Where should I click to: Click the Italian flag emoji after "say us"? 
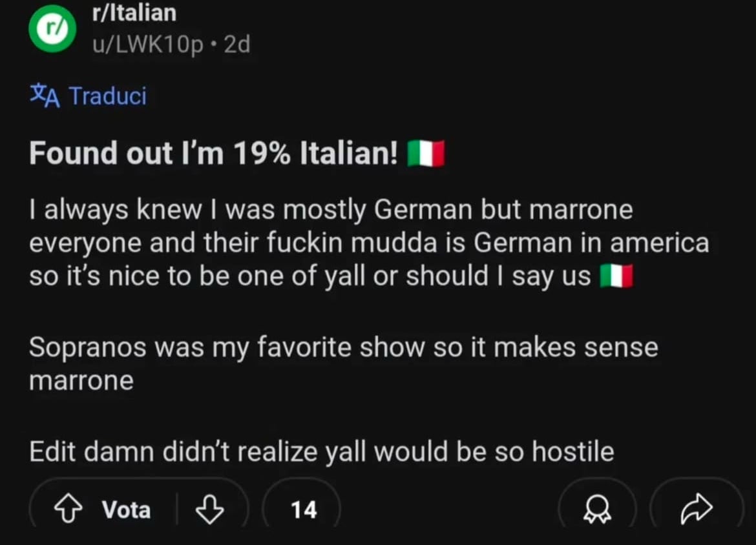click(616, 276)
